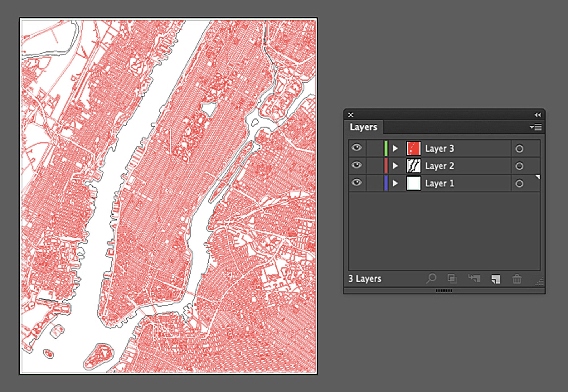Image resolution: width=568 pixels, height=392 pixels.
Task: Hide Layer 1 by clicking its eye icon
Action: 357,183
